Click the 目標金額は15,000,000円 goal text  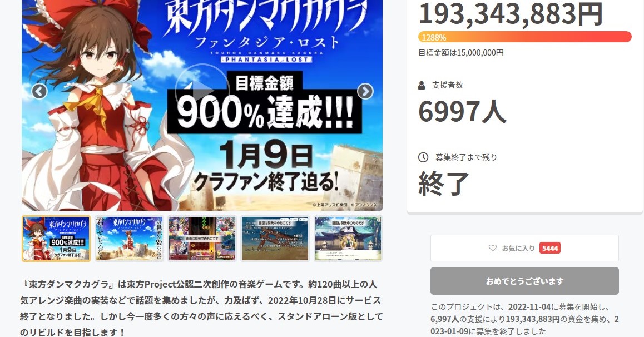[461, 52]
